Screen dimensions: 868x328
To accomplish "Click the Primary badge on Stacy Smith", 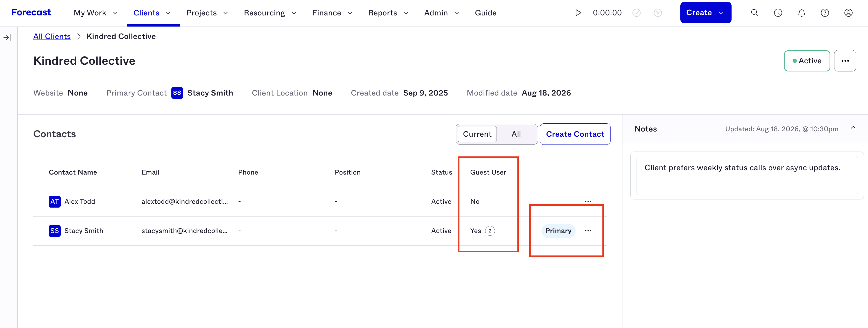I will point(558,231).
